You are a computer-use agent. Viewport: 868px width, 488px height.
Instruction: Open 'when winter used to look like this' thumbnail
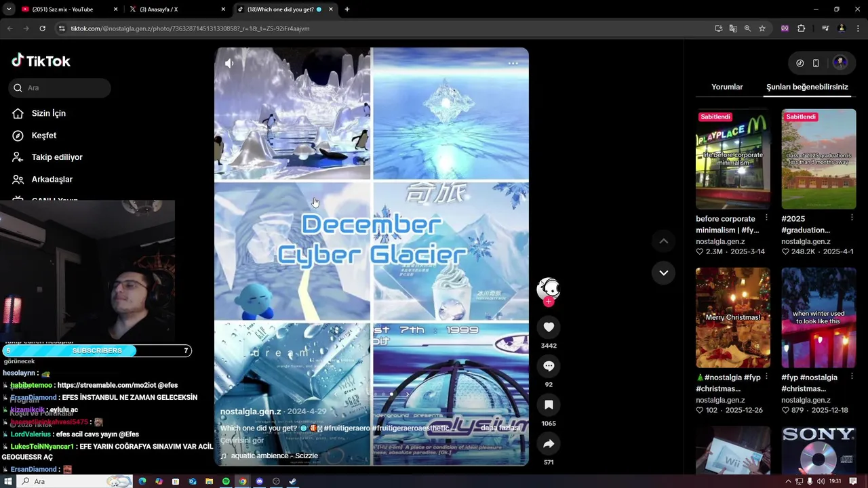[x=818, y=317]
